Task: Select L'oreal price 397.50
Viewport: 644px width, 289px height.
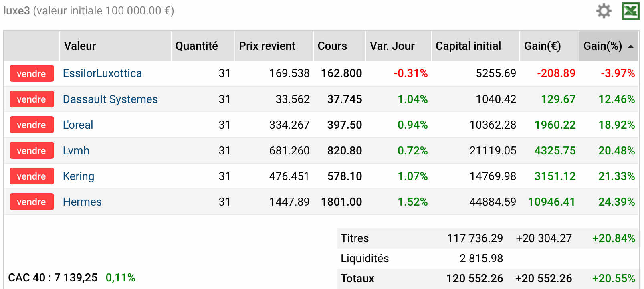Action: (x=345, y=125)
